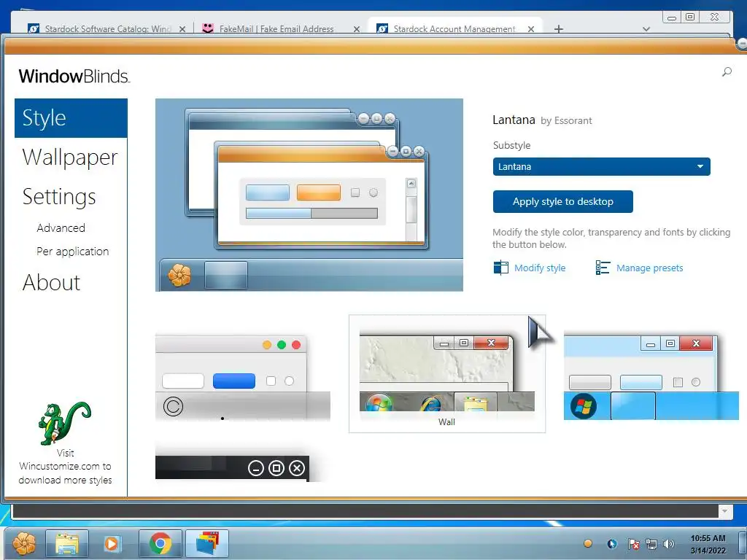The height and width of the screenshot is (560, 747).
Task: Launch Windows Media Player from taskbar
Action: coord(112,543)
